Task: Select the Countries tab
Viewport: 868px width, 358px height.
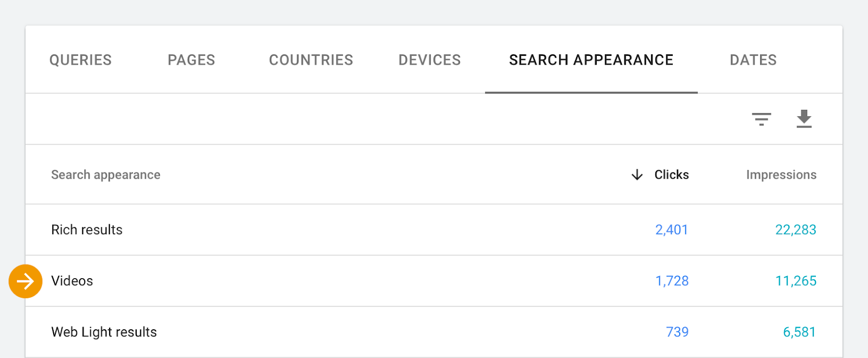Action: pos(311,60)
